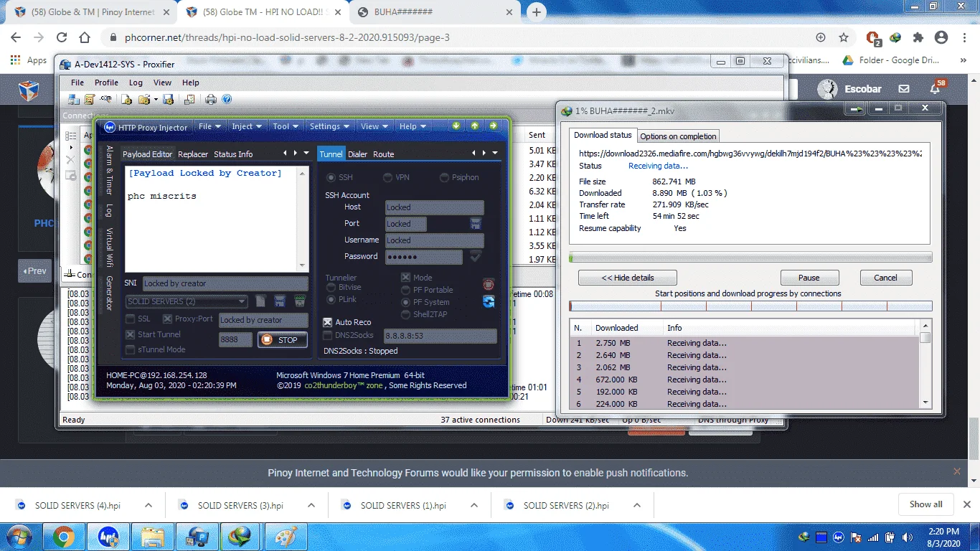Click the new file icon beside SOLID SERVERS dropdown
980x551 pixels.
pyautogui.click(x=261, y=301)
